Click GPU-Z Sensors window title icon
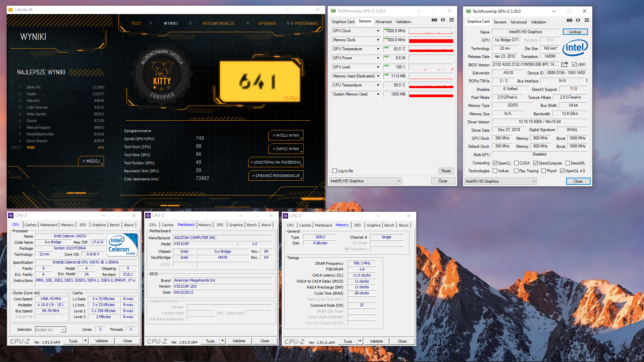Viewport: 644px width, 362px height. coord(333,11)
